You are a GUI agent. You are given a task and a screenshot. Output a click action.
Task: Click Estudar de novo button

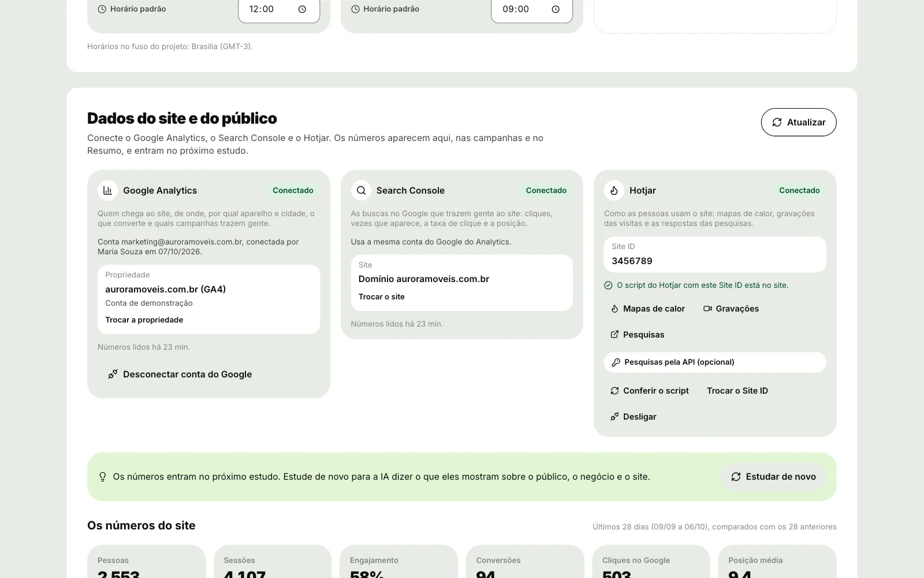coord(773,477)
